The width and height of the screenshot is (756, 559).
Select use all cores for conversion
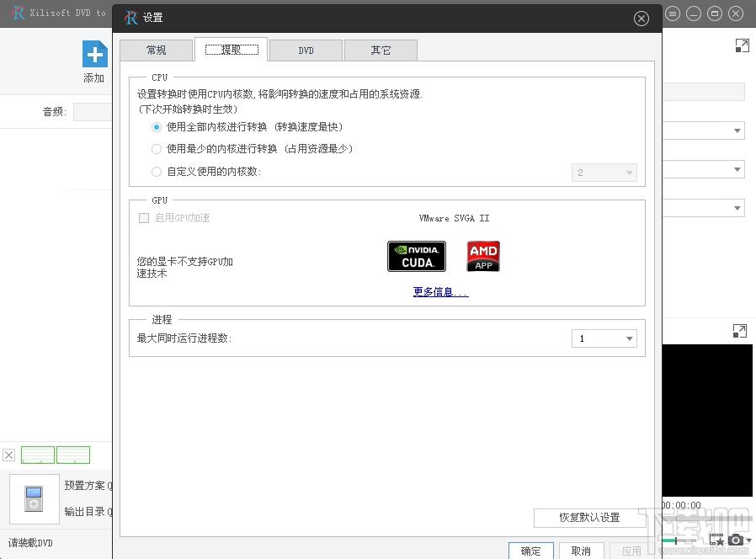pos(157,127)
